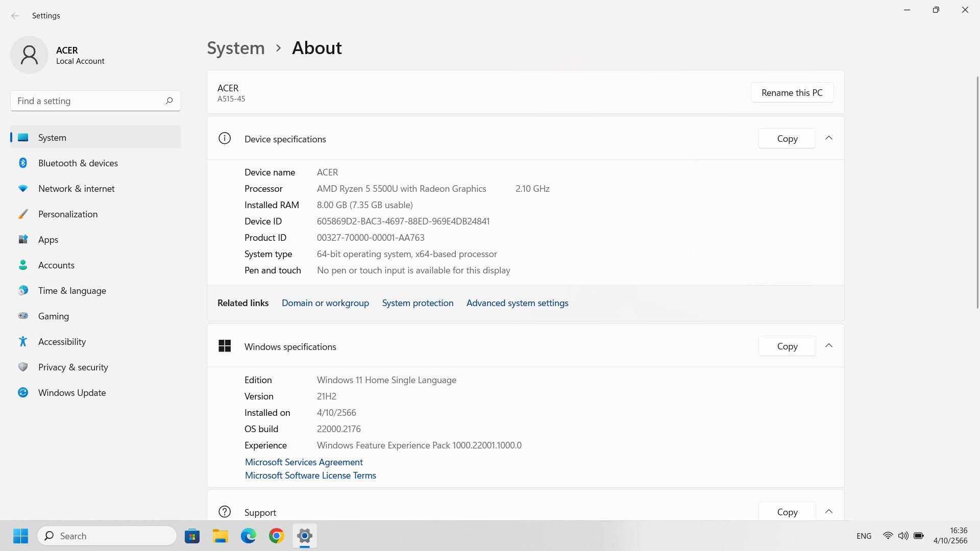Viewport: 980px width, 551px height.
Task: Open the System protection link
Action: click(x=418, y=303)
